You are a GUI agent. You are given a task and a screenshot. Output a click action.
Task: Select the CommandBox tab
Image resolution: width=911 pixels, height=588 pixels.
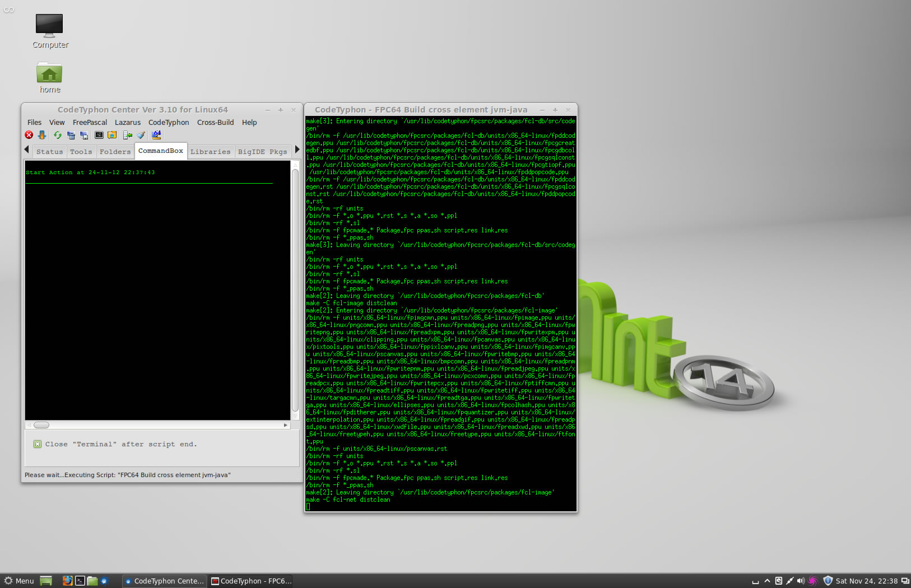(161, 151)
